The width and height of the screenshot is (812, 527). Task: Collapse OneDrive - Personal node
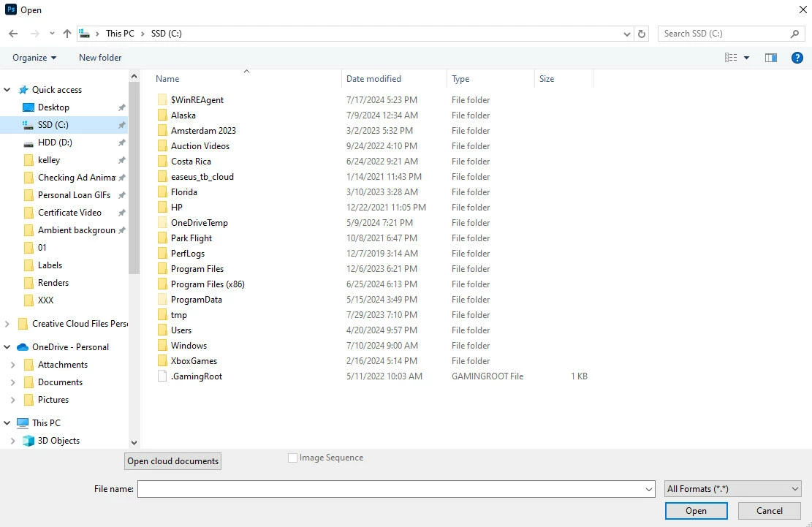click(x=7, y=347)
